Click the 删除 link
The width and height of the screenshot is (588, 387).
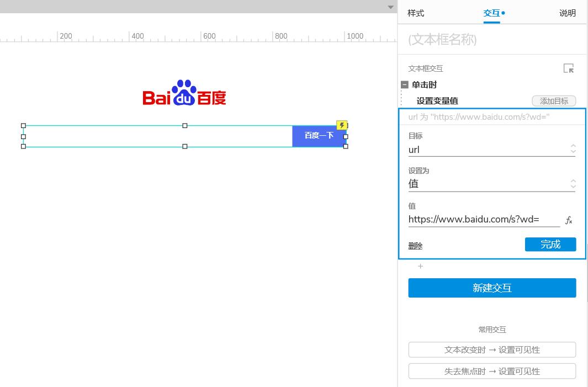[x=415, y=246]
